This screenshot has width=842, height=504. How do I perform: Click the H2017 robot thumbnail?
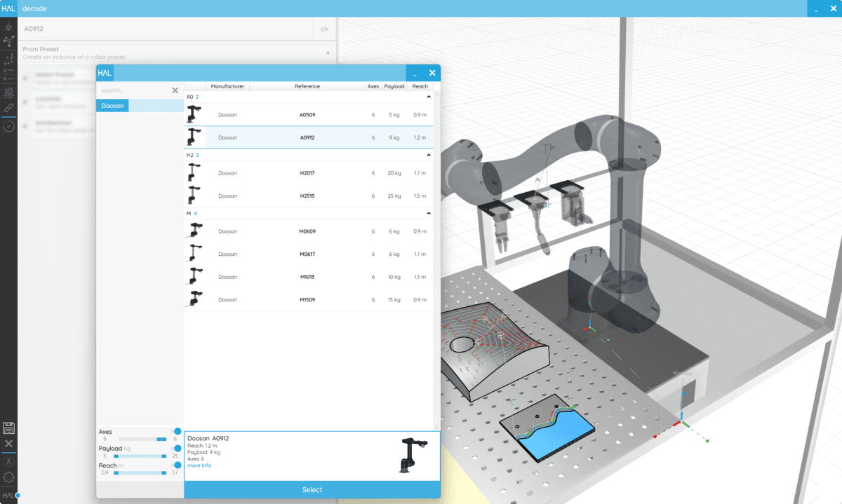(x=194, y=172)
